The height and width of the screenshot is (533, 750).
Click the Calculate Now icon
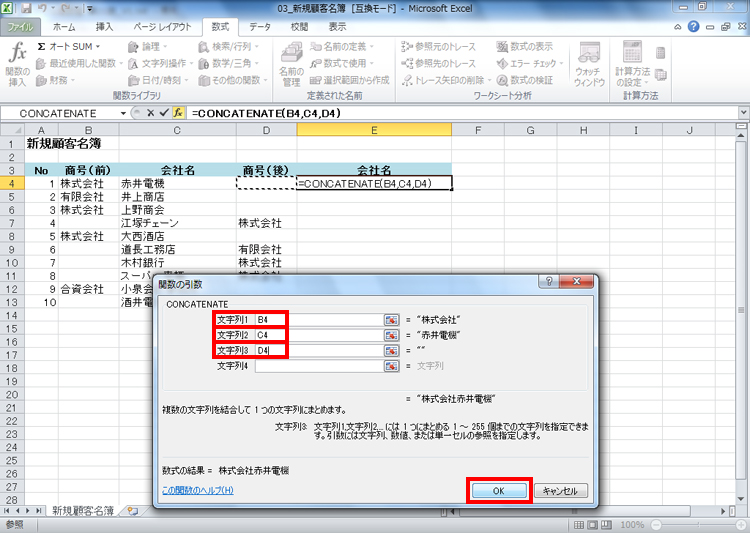(661, 53)
